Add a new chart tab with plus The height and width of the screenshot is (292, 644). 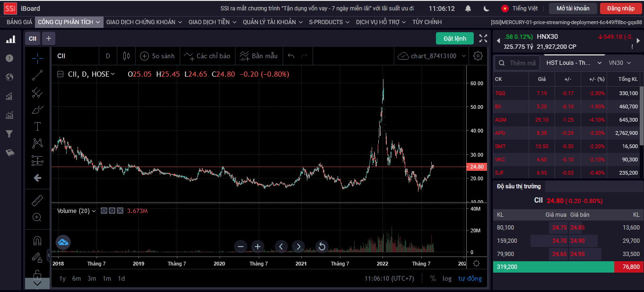49,38
